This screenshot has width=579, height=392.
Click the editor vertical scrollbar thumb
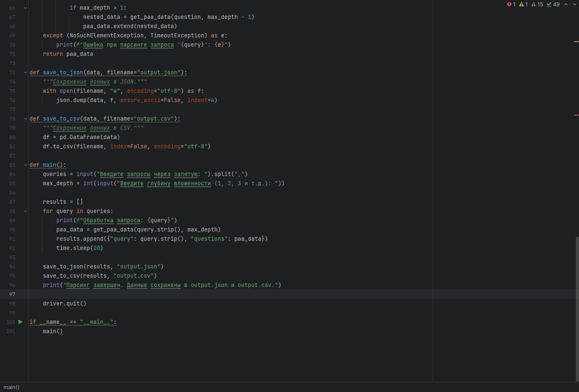pos(577,309)
